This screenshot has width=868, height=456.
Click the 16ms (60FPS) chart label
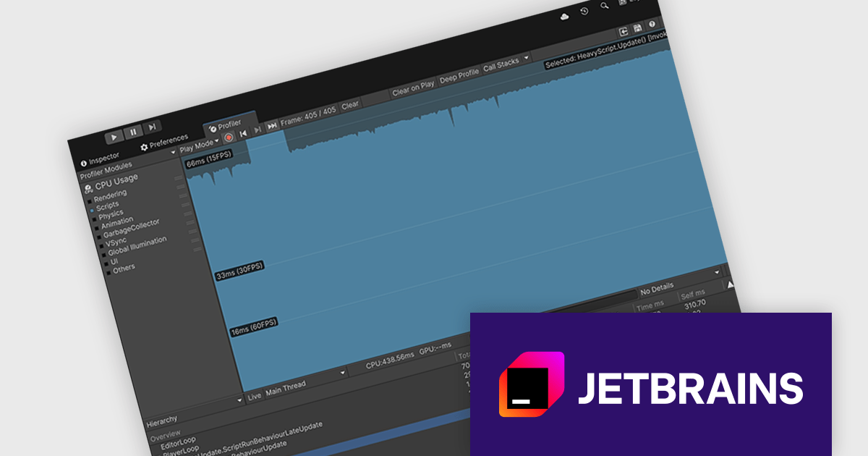pos(254,327)
